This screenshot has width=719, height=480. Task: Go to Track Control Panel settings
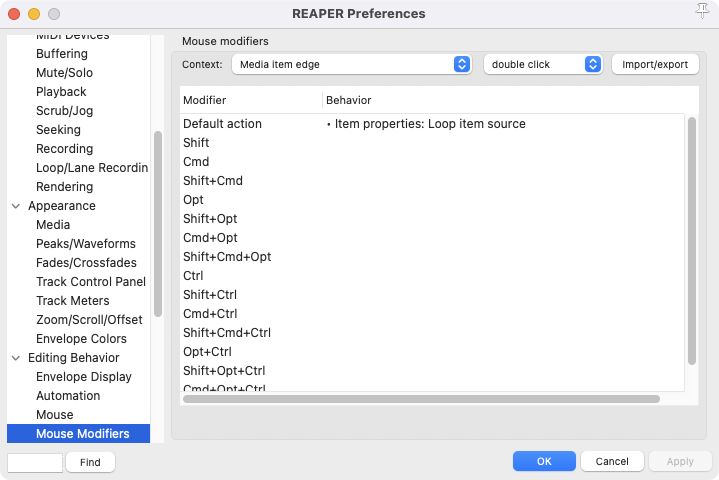pos(90,282)
